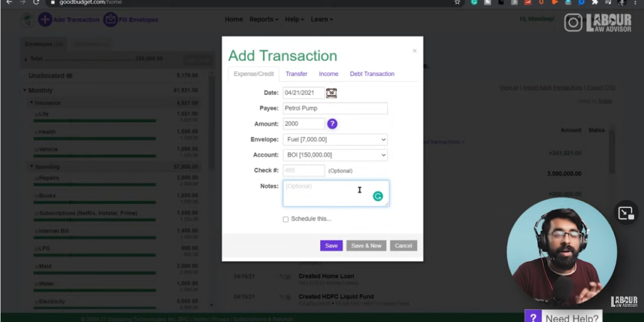
Task: Open the Reports dropdown menu
Action: pos(264,19)
